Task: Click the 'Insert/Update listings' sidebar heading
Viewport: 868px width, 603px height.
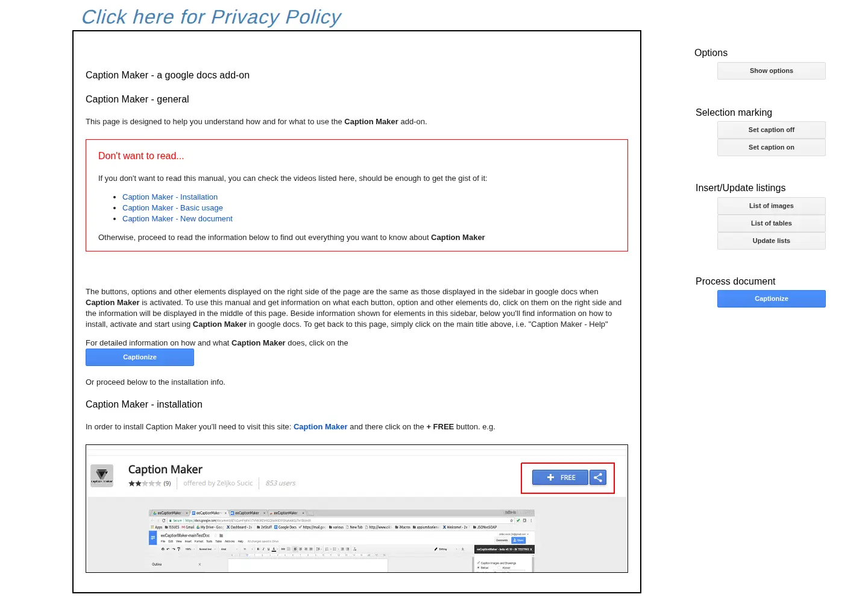Action: point(740,188)
